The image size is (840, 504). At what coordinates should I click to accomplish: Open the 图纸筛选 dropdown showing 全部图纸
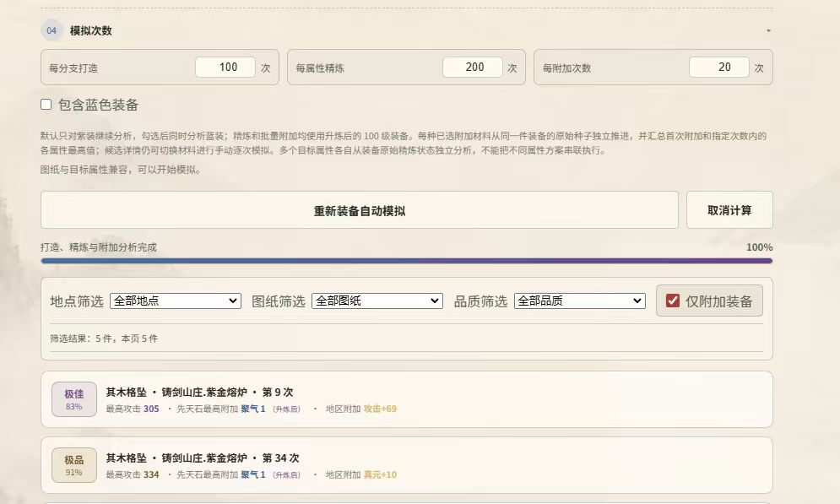(377, 301)
